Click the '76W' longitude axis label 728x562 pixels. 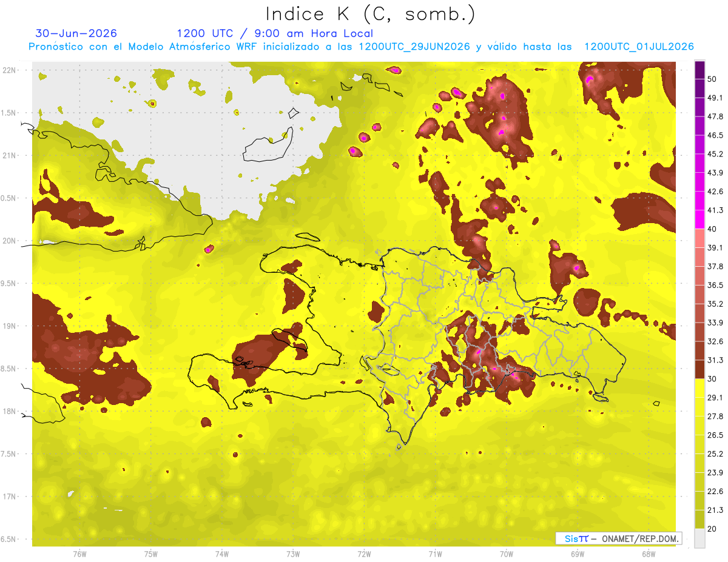point(79,554)
